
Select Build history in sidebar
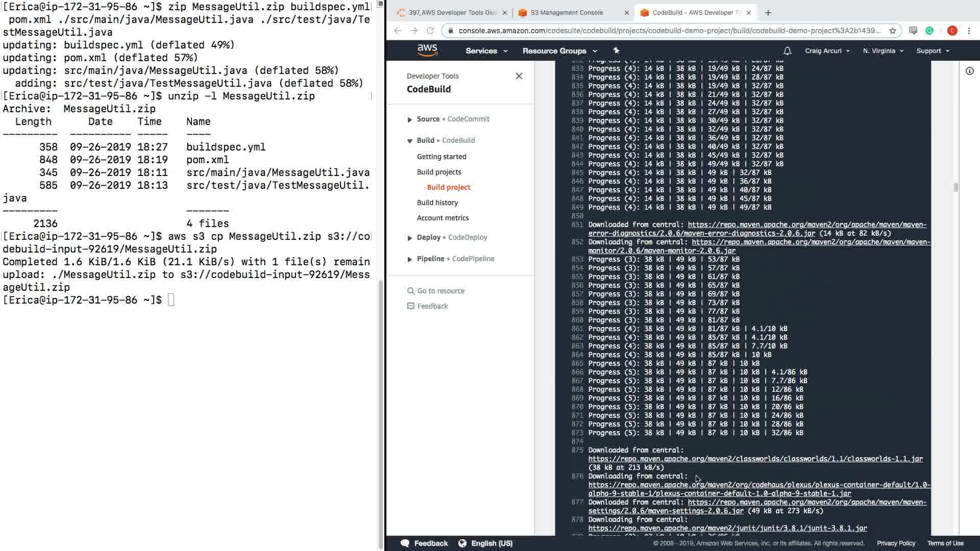point(437,203)
